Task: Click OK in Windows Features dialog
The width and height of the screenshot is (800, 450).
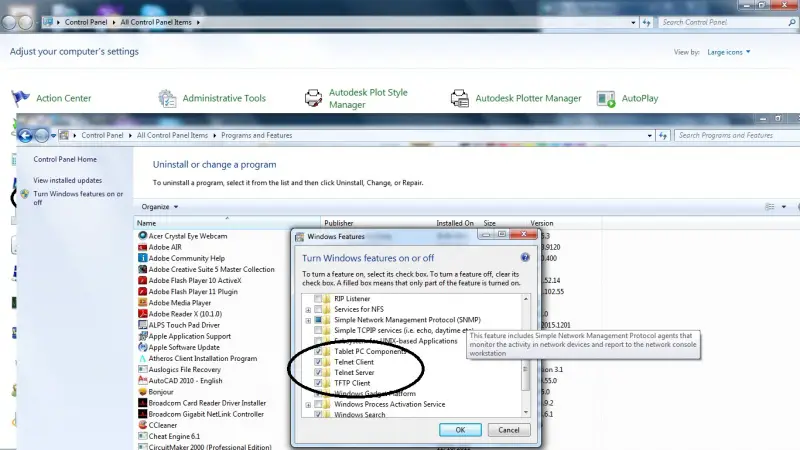Action: [x=460, y=430]
